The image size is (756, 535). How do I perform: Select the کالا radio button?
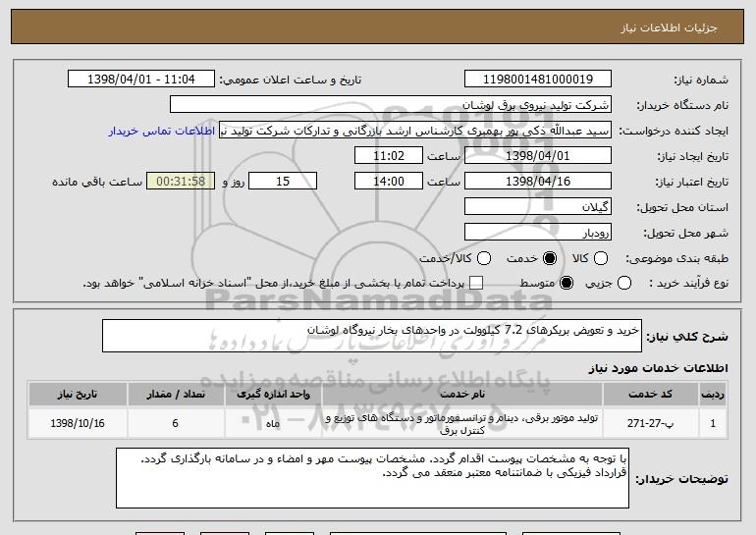[600, 258]
